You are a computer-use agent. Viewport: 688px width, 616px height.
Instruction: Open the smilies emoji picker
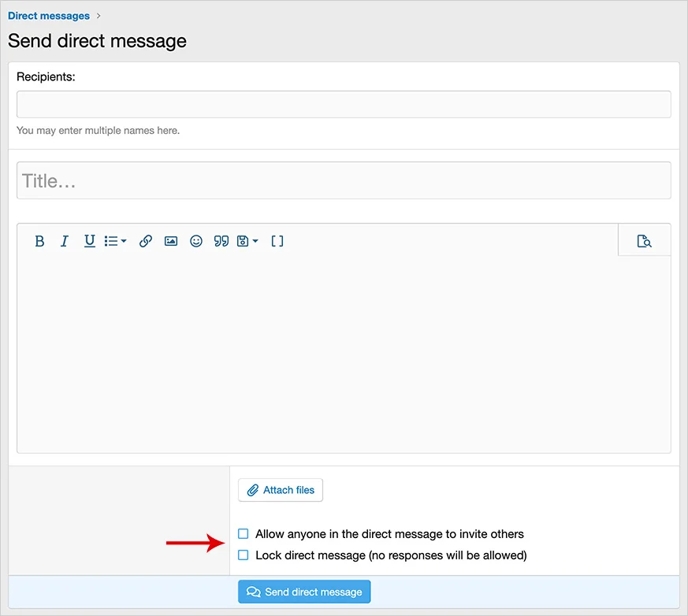[x=196, y=242]
